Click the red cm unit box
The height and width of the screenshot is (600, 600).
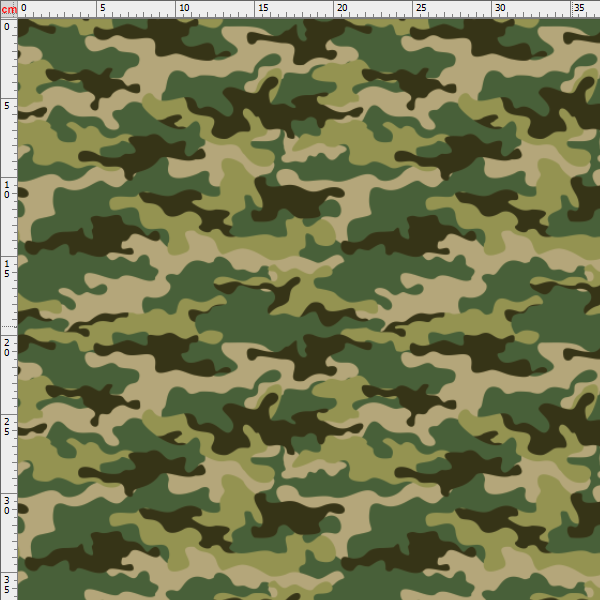(x=8, y=9)
